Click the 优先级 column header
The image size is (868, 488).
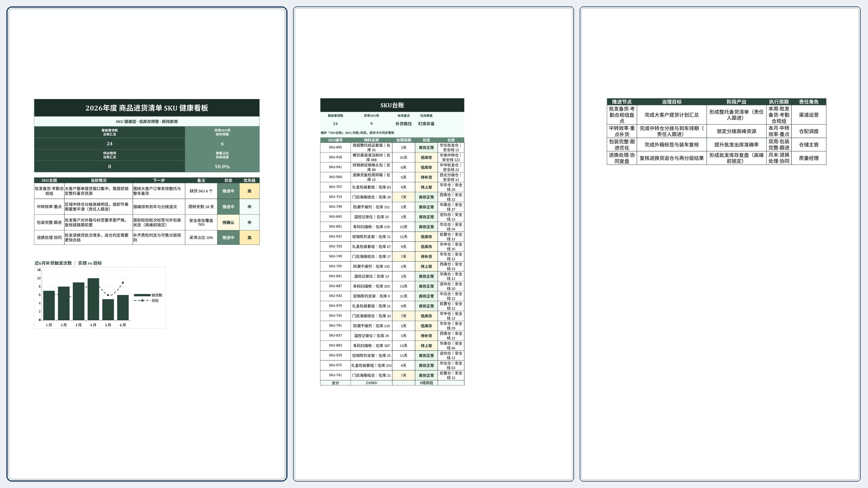click(x=250, y=180)
